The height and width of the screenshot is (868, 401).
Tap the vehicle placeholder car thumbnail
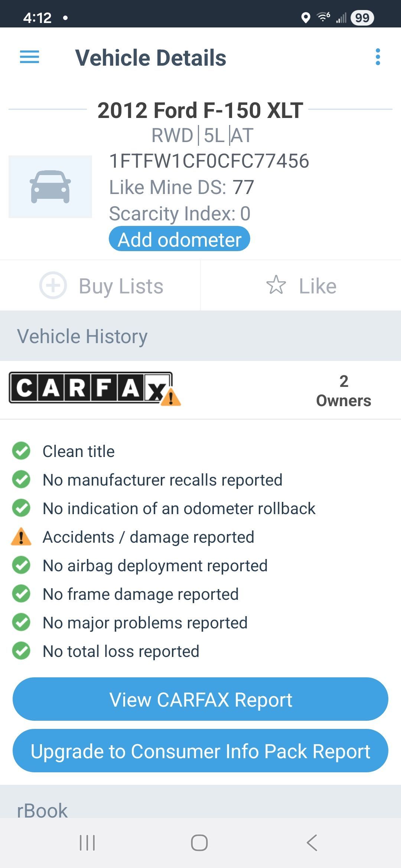click(x=50, y=187)
